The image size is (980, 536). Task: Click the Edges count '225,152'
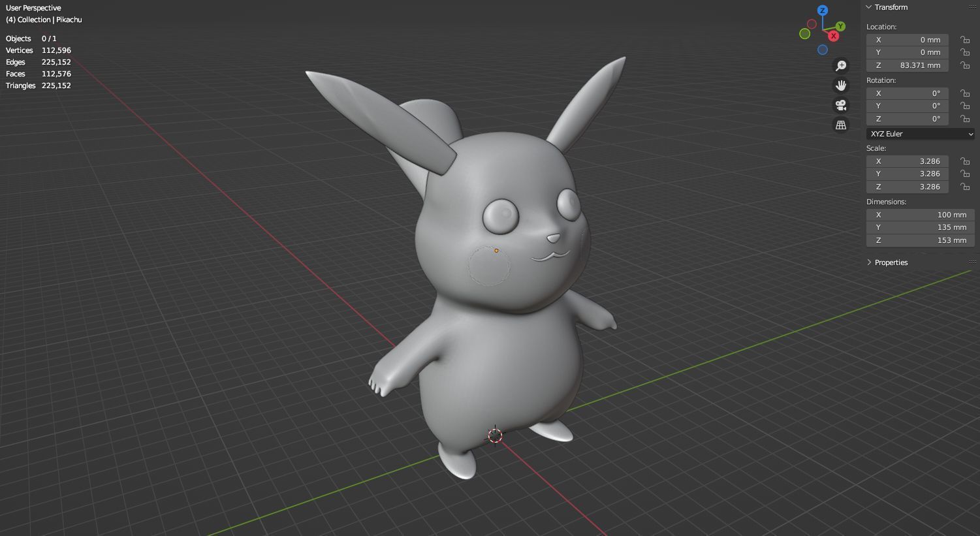[x=56, y=62]
